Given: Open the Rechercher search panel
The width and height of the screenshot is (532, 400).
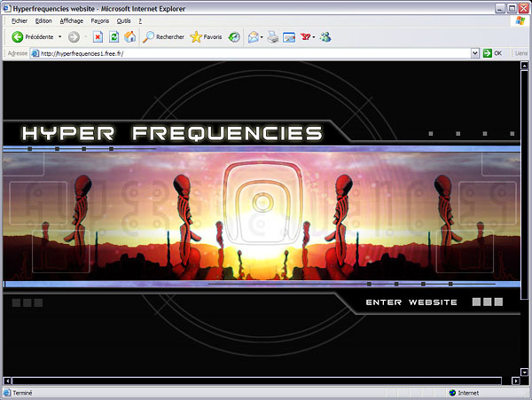Looking at the screenshot, I should tap(163, 36).
